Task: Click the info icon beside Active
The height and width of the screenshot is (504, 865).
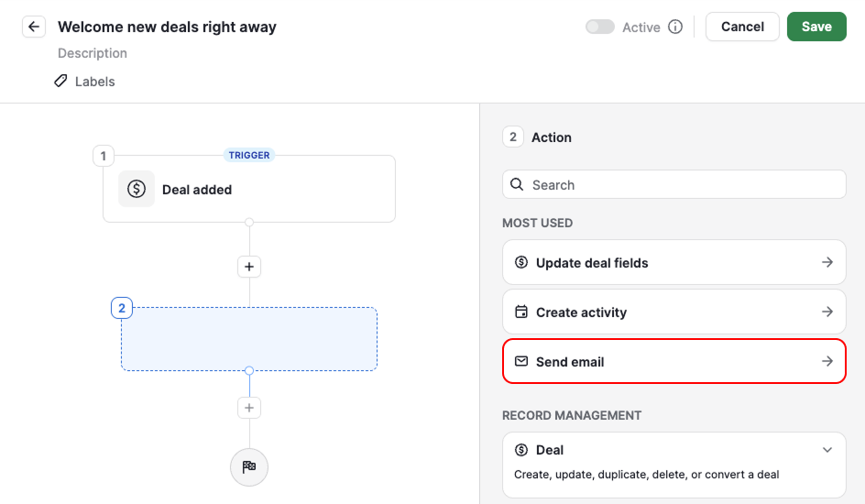Action: [675, 27]
